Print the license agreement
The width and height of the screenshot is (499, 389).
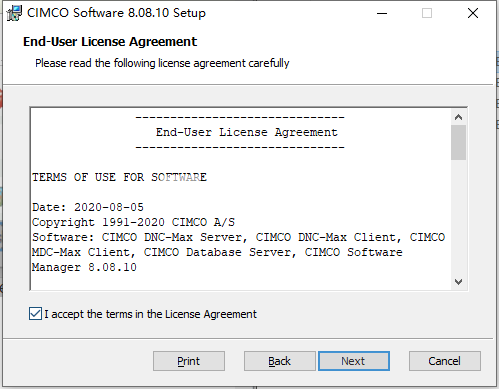189,361
